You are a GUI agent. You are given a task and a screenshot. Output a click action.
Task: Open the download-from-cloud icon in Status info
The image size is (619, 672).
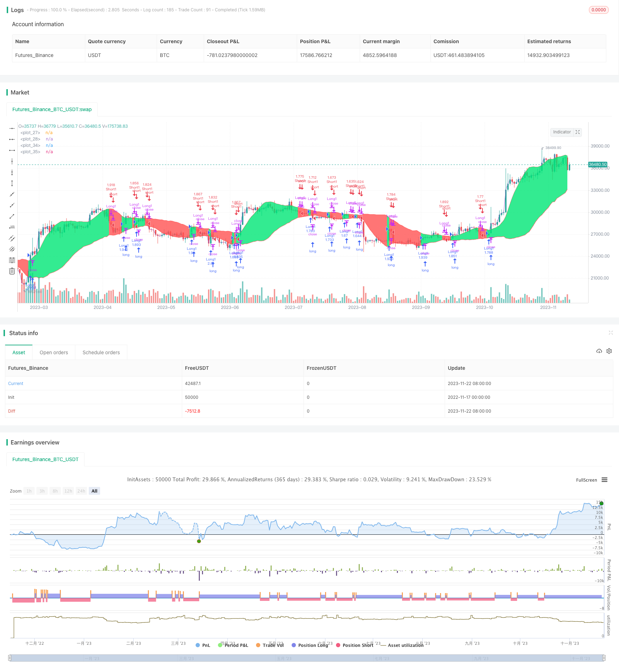click(x=599, y=351)
